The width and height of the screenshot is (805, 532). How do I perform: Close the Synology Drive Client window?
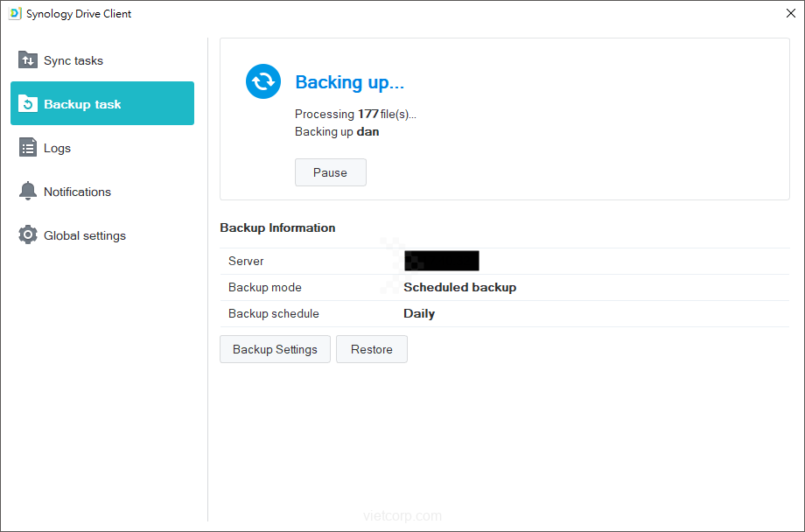(790, 14)
